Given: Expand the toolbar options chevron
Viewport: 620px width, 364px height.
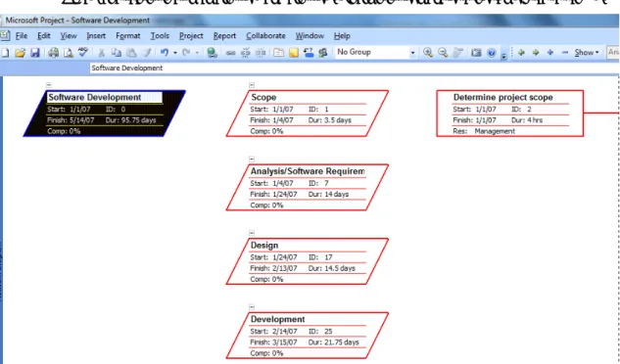Looking at the screenshot, I should pyautogui.click(x=503, y=55).
